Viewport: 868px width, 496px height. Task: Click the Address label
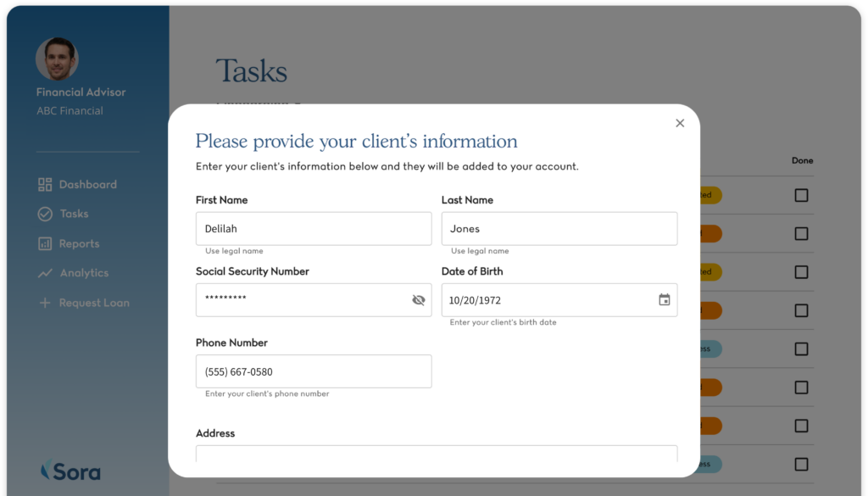(215, 433)
